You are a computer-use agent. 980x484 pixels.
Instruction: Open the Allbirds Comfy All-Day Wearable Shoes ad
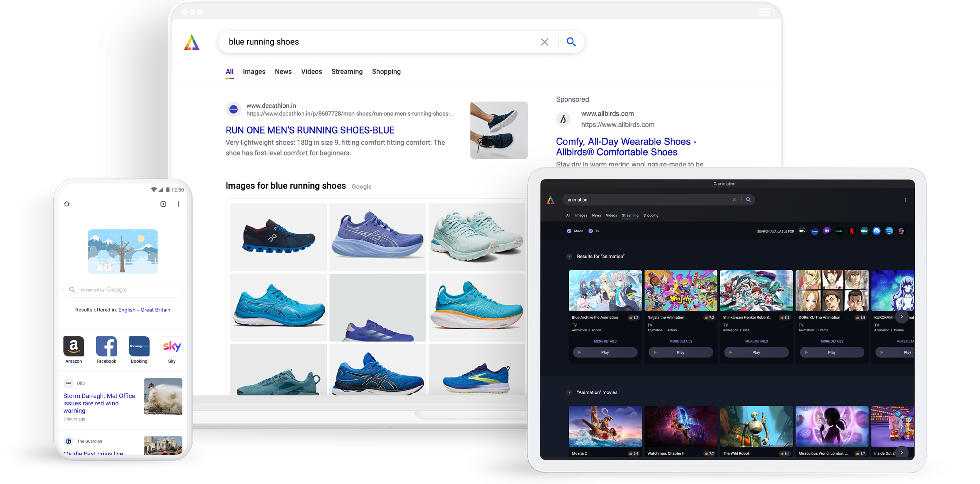coord(626,147)
